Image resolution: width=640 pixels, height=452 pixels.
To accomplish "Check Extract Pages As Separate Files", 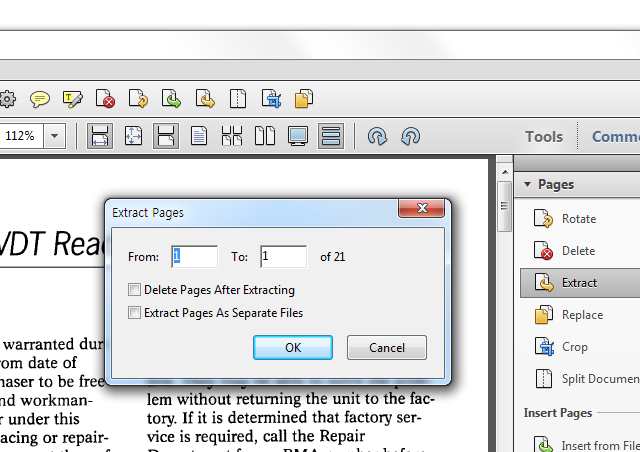I will pos(134,312).
